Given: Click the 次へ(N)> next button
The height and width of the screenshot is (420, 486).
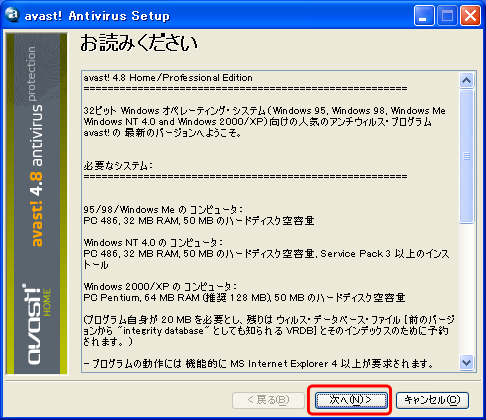Looking at the screenshot, I should (x=351, y=400).
